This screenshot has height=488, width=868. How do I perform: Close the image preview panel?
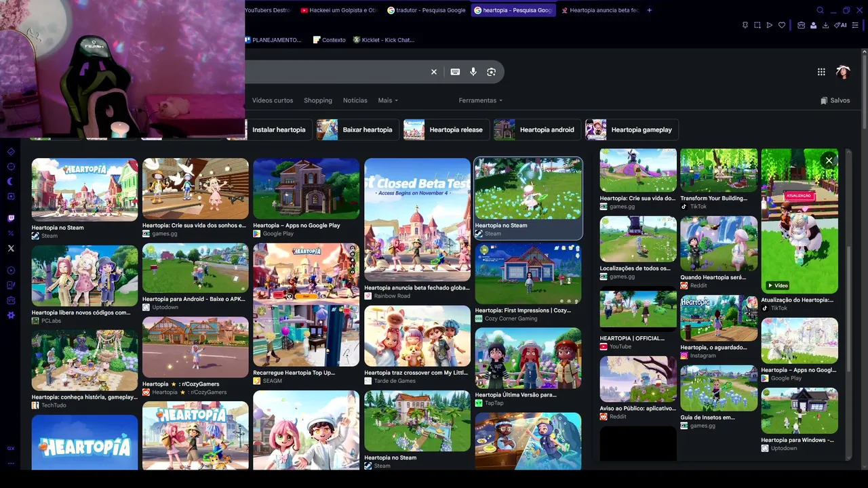coord(829,161)
